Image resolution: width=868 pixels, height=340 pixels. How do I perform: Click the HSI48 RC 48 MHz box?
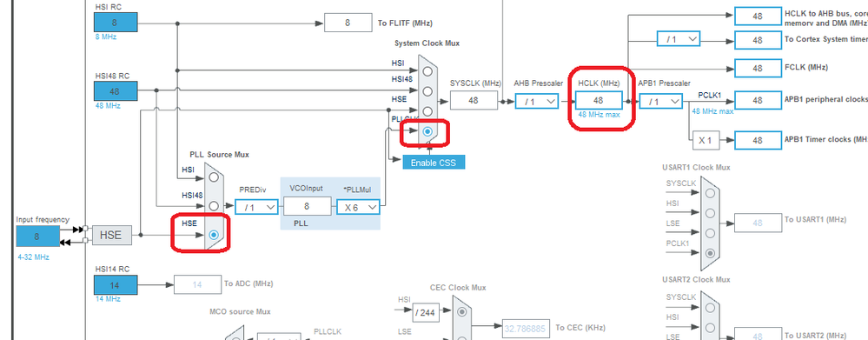(116, 91)
